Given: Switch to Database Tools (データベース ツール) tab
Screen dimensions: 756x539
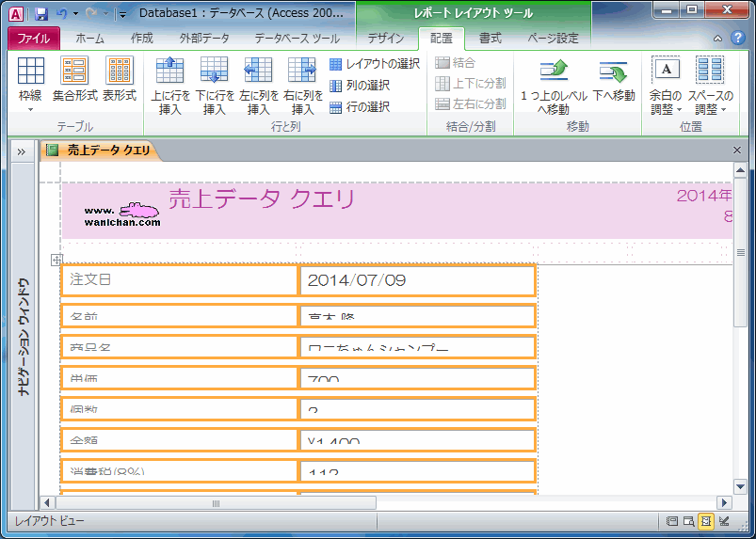Looking at the screenshot, I should tap(297, 39).
